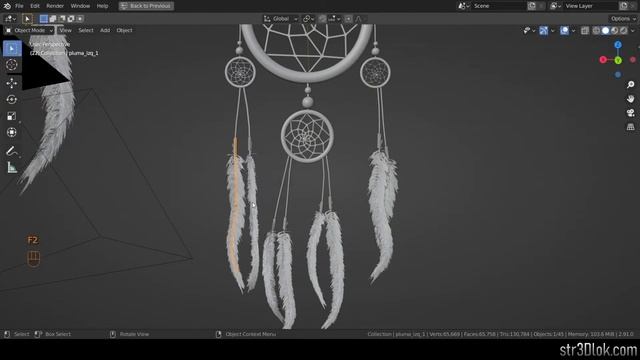640x360 pixels.
Task: Toggle viewport gizmos
Action: pos(544,31)
